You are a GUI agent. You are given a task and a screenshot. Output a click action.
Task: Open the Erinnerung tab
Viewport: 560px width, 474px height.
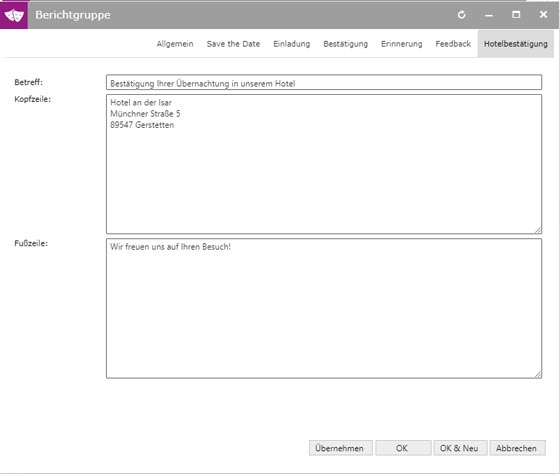(x=401, y=44)
